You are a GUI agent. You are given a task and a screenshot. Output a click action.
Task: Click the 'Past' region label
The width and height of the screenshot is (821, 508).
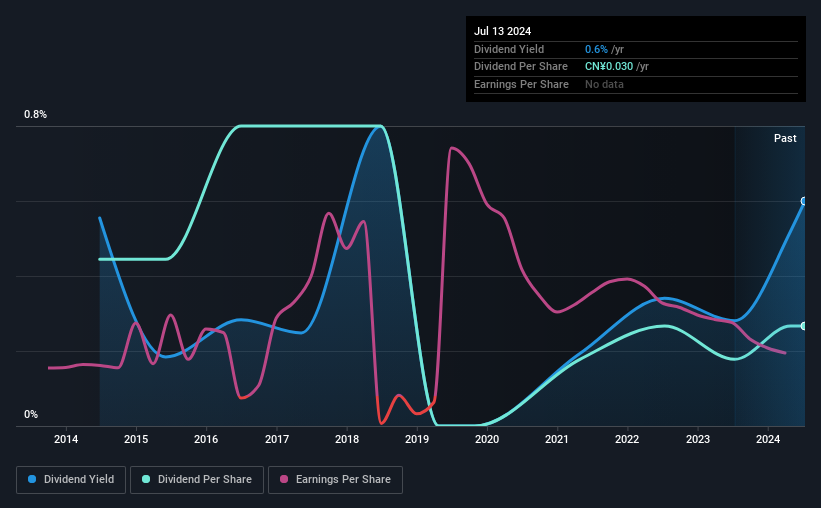(785, 138)
